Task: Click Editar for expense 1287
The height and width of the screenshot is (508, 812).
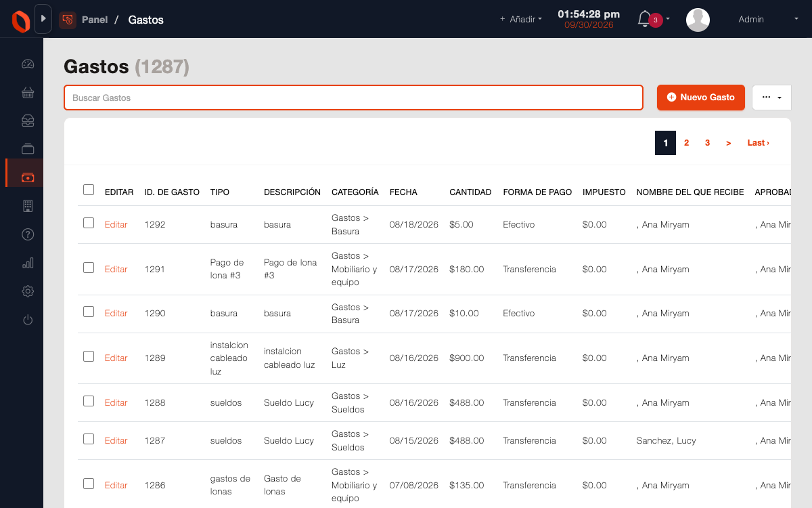Action: pos(116,440)
